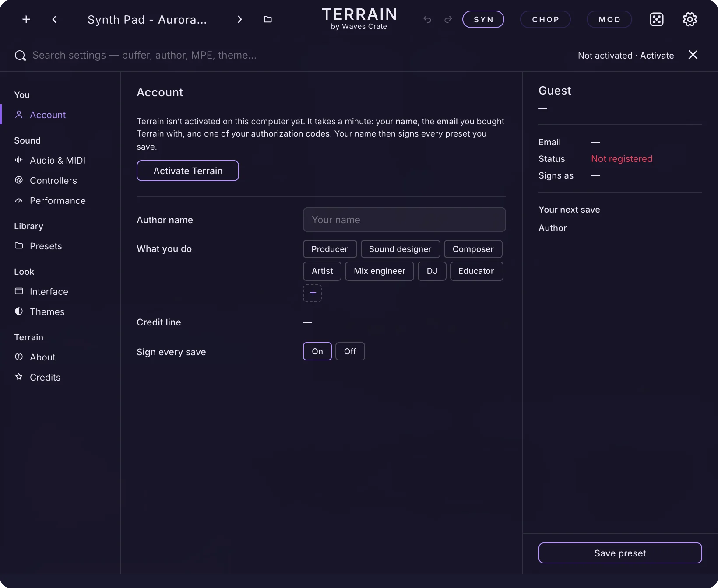Go to the next preset arrow
Viewport: 718px width, 588px height.
pyautogui.click(x=239, y=19)
